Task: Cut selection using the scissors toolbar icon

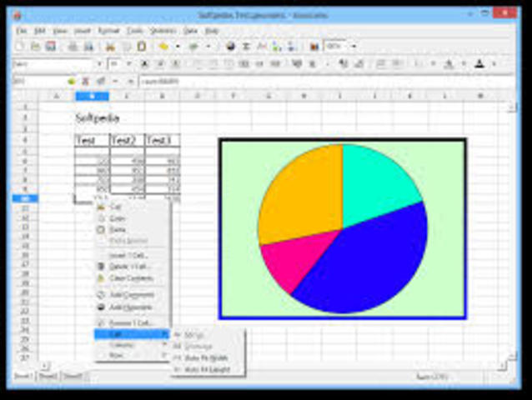Action: click(110, 47)
